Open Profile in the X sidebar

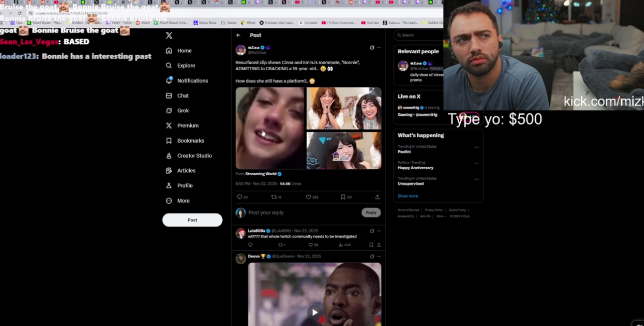[179, 186]
